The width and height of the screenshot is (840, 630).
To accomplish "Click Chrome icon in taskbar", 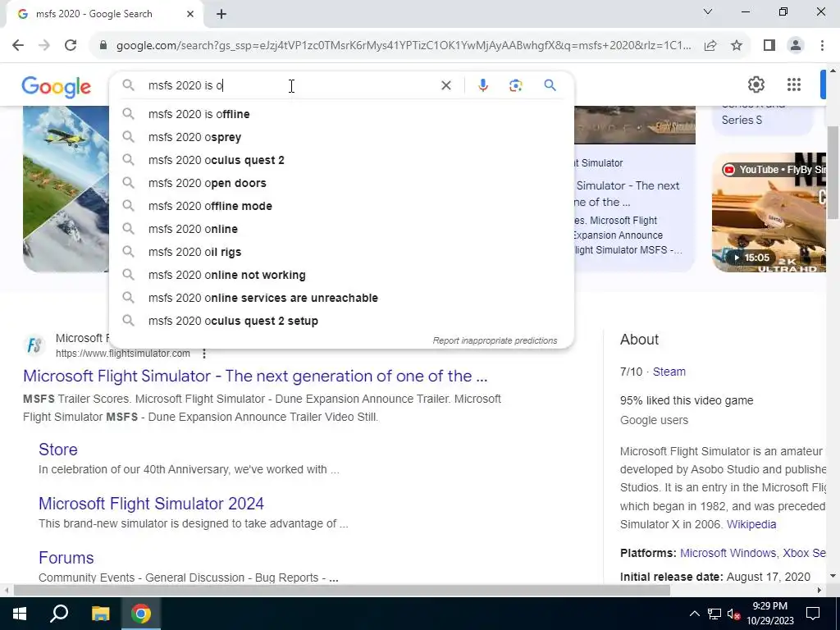I will [x=141, y=614].
